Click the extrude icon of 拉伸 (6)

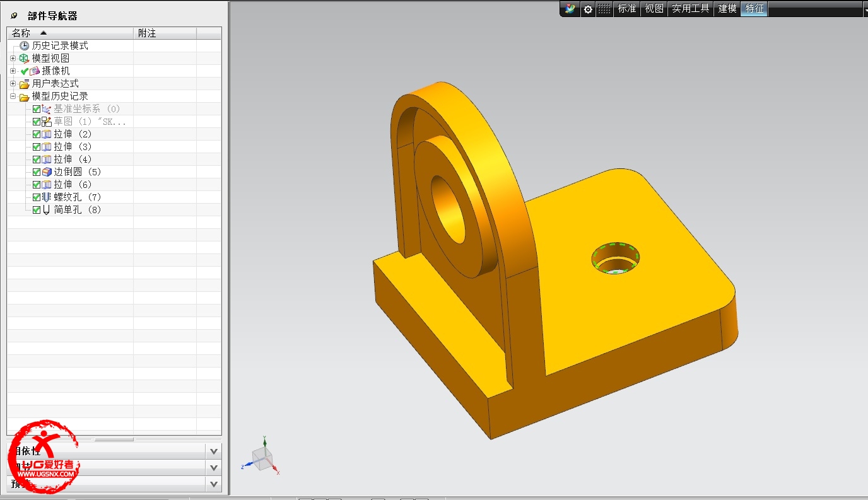pyautogui.click(x=47, y=185)
